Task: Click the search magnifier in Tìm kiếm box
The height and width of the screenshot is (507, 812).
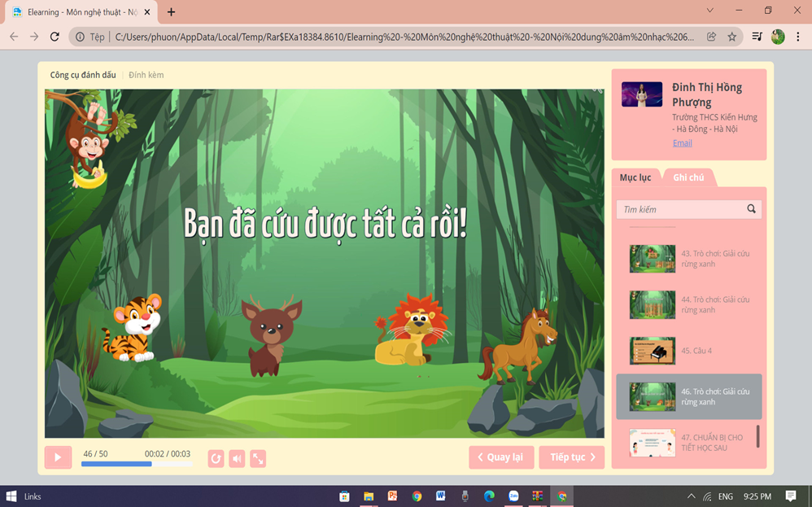Action: (751, 209)
